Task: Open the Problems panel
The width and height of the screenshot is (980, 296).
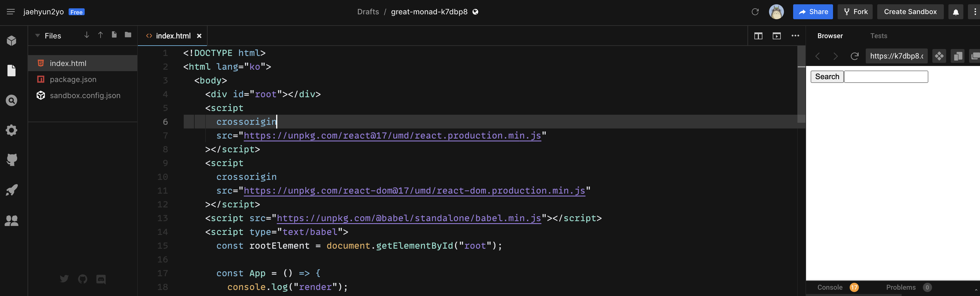Action: pyautogui.click(x=900, y=287)
